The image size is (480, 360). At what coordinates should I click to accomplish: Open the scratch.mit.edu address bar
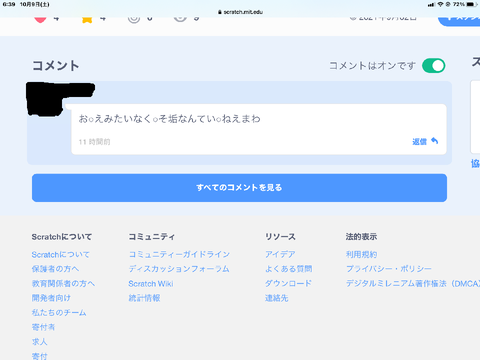pyautogui.click(x=240, y=12)
